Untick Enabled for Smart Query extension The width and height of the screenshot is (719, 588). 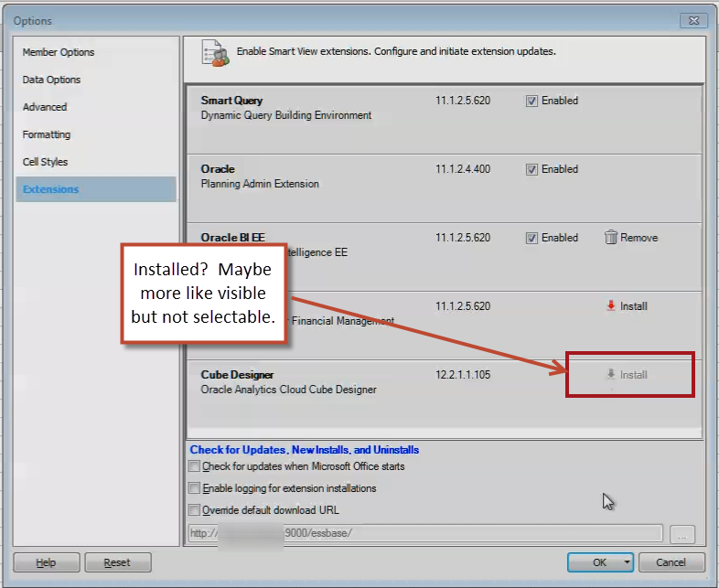tap(531, 101)
